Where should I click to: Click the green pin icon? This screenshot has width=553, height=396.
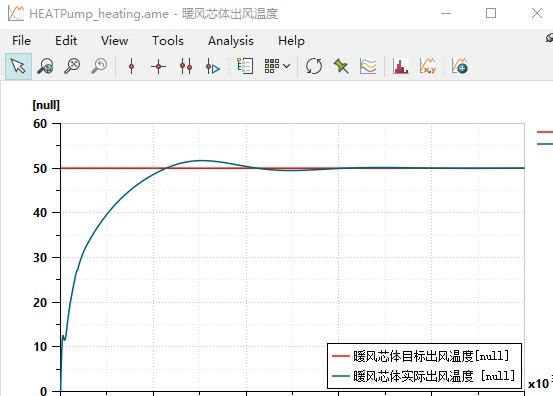341,66
